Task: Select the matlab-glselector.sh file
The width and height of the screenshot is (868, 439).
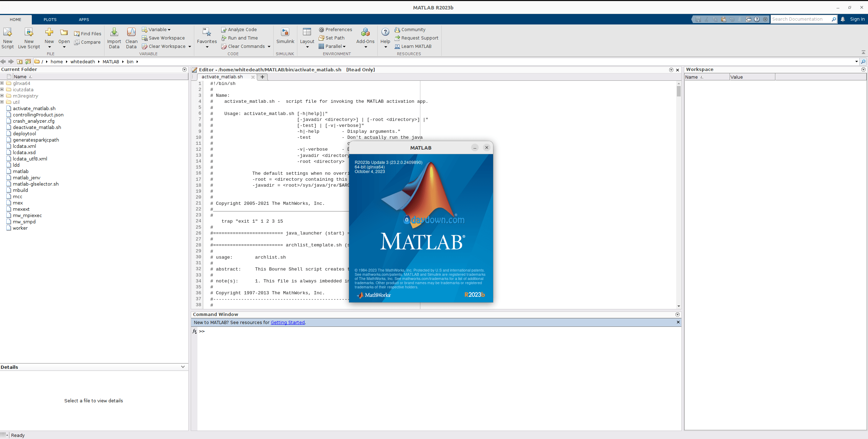Action: point(36,184)
